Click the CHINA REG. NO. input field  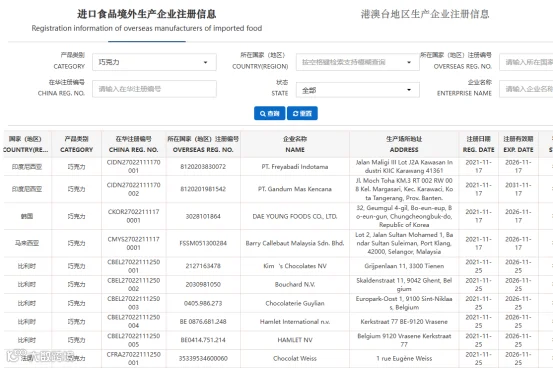tap(154, 89)
